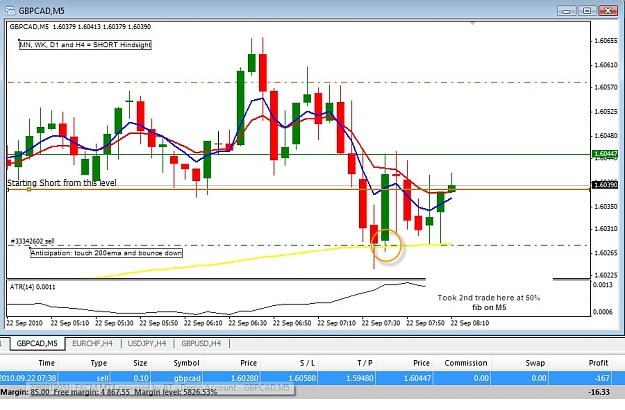625x410 pixels.
Task: Click the S / L column header
Action: tap(307, 363)
